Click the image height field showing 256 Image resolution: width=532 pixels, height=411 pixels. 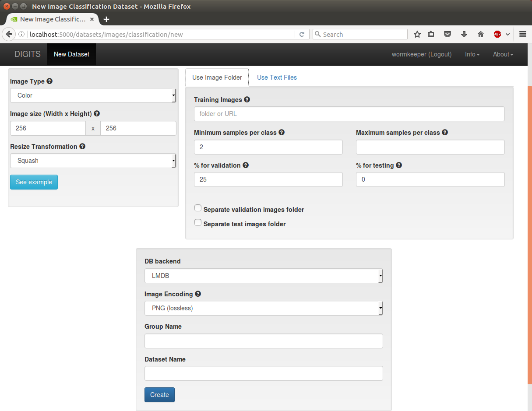[138, 128]
